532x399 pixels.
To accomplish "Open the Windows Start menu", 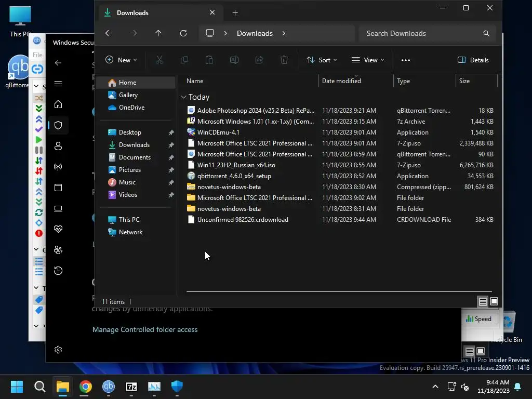I will tap(17, 387).
